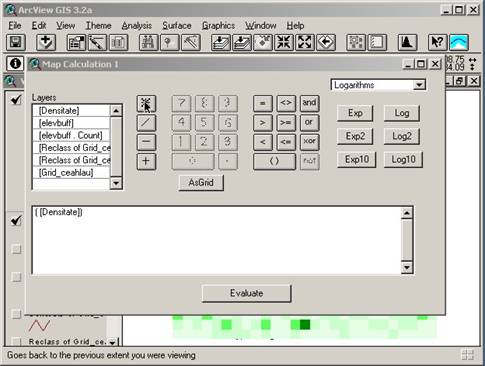Click the Evaluate button

pyautogui.click(x=246, y=293)
